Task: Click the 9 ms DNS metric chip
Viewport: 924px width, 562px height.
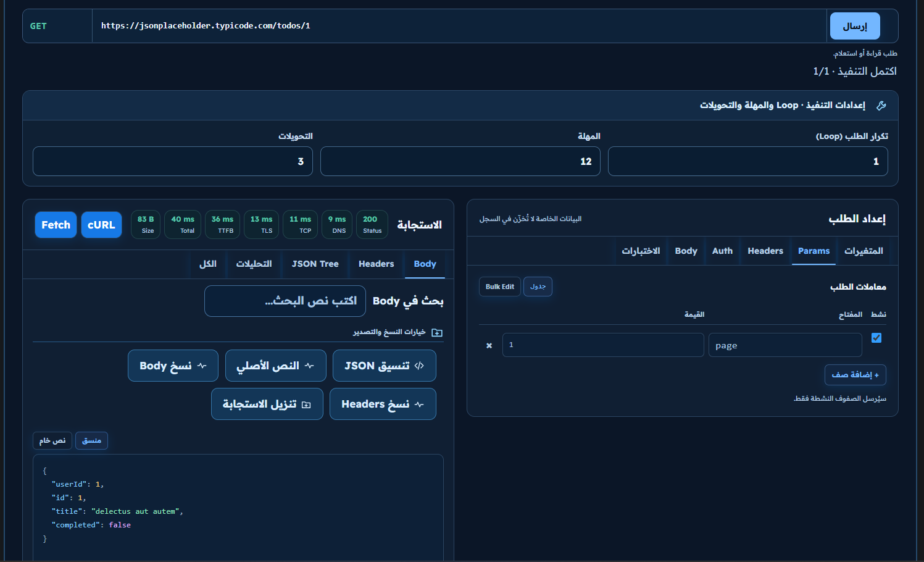Action: tap(337, 225)
